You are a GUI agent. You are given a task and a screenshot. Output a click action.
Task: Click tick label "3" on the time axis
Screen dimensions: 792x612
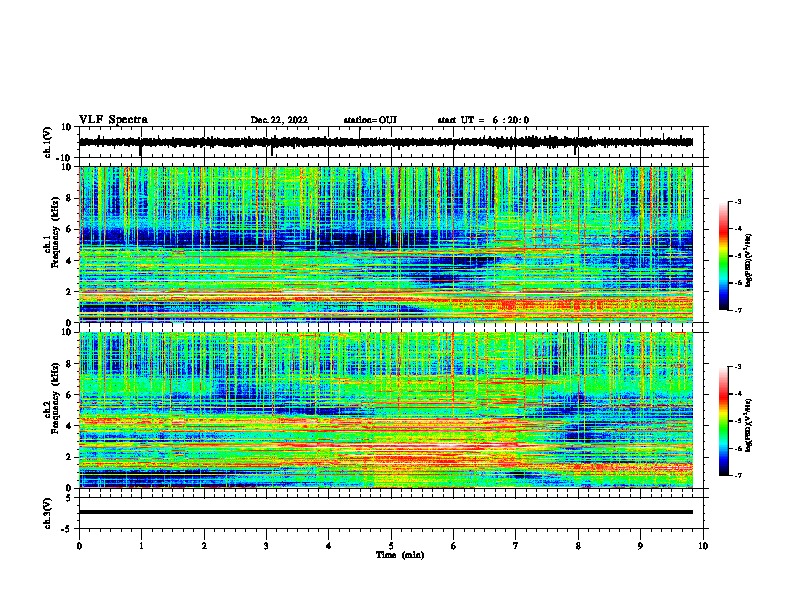pyautogui.click(x=266, y=546)
